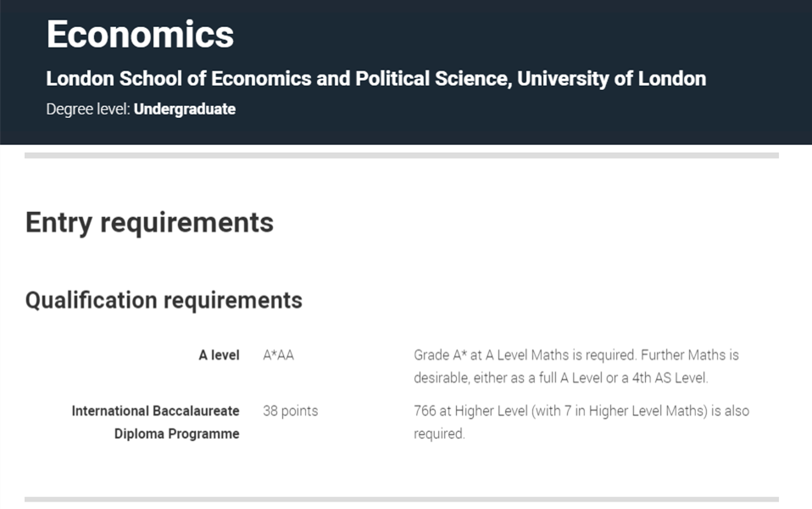Click the Economics course title
This screenshot has width=812, height=509.
(x=140, y=34)
